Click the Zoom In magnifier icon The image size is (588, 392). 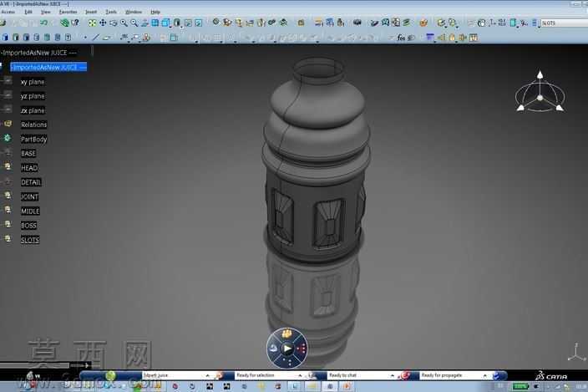pos(124,23)
